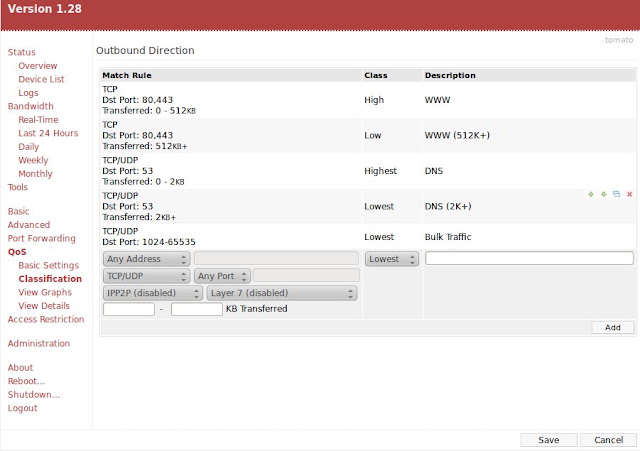
Task: Open QoS Classification page
Action: tap(50, 279)
